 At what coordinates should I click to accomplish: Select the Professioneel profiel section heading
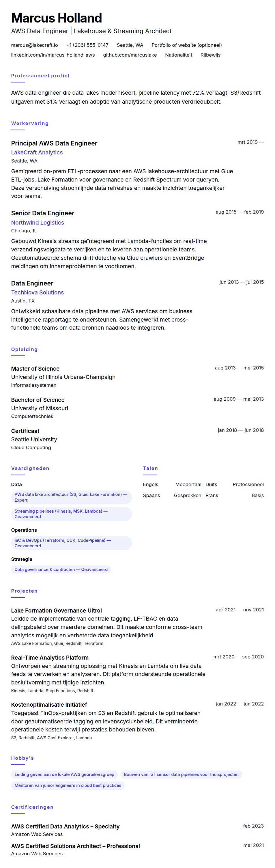(40, 75)
